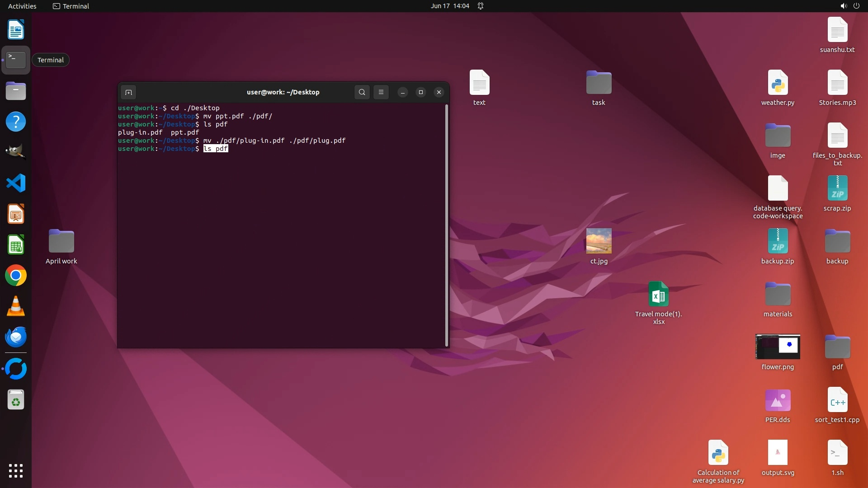Show Applications grid
The image size is (868, 488).
pyautogui.click(x=16, y=471)
